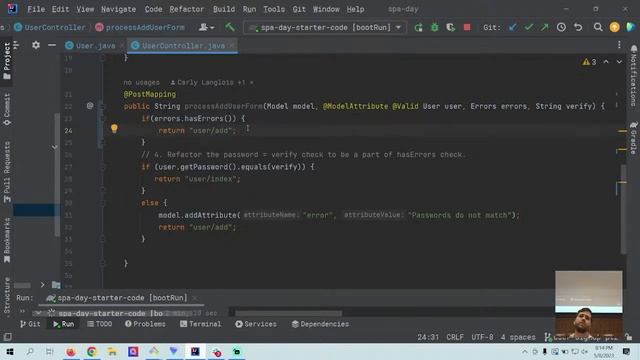Hide the project panel with minus icon
Screen dimensions: 640x360
(52, 45)
